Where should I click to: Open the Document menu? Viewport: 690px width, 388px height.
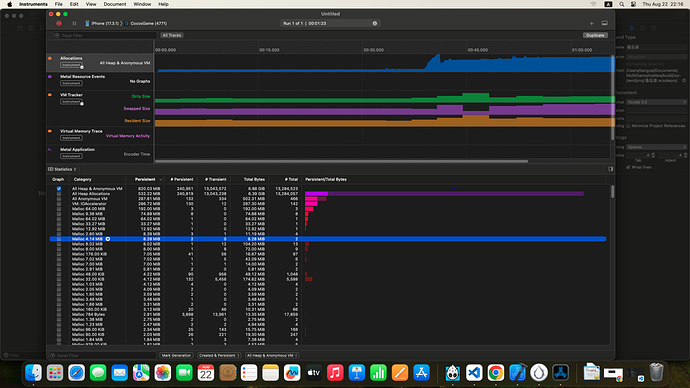115,4
